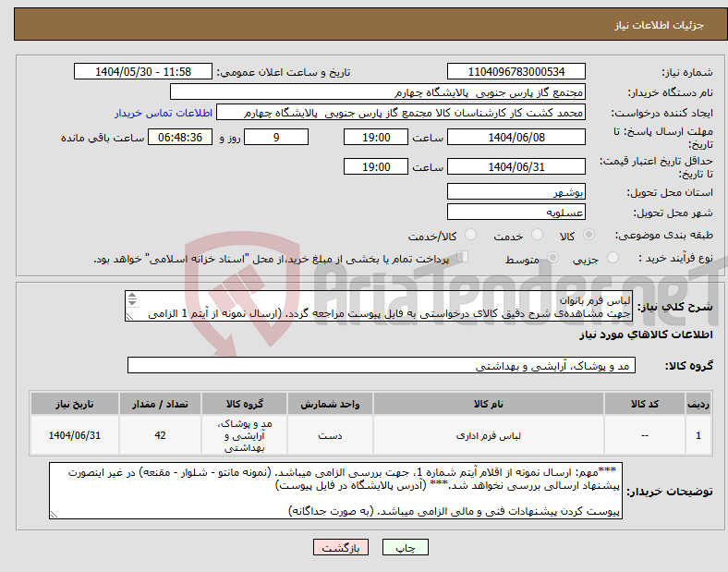Click the resize grip of شرح کلی نیاز box
728x572 pixels.
pyautogui.click(x=130, y=317)
